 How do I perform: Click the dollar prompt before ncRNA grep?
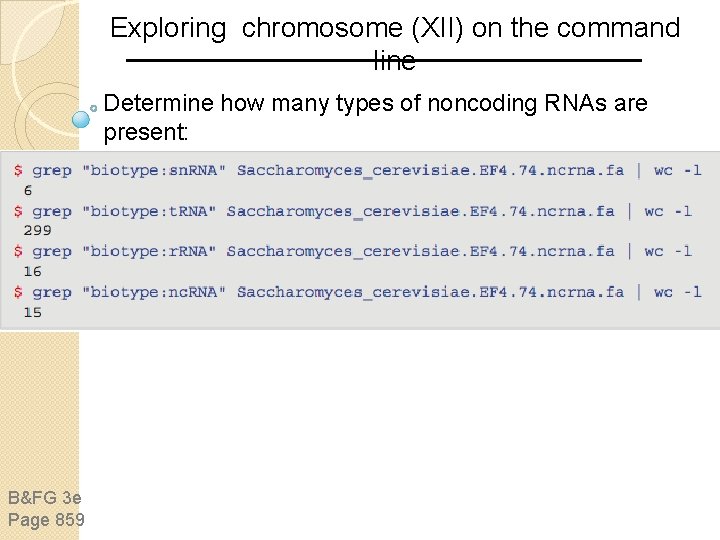point(18,292)
